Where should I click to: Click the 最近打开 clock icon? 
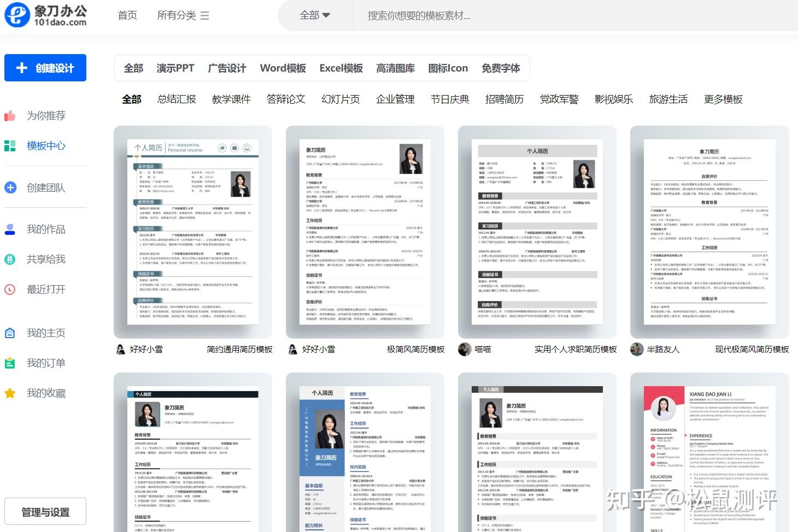pos(10,289)
